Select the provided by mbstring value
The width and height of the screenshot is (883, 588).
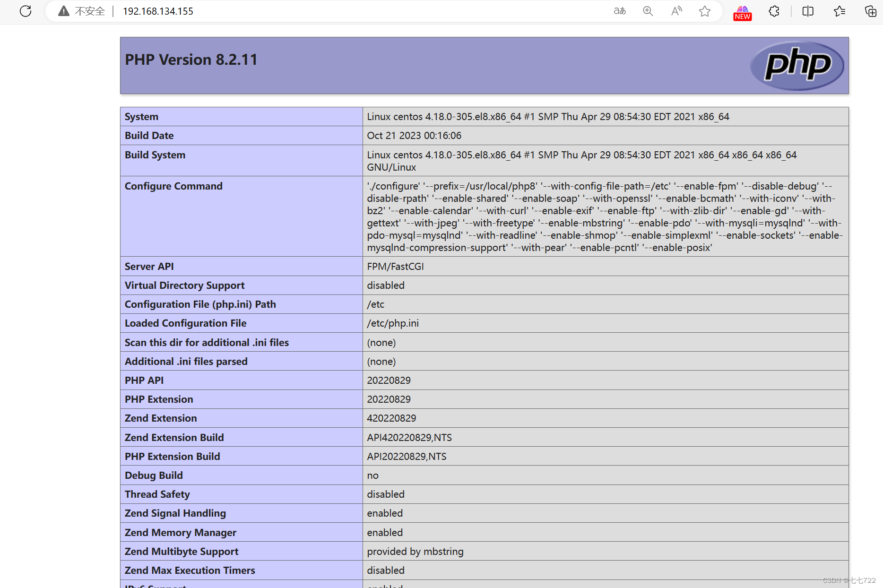[416, 552]
